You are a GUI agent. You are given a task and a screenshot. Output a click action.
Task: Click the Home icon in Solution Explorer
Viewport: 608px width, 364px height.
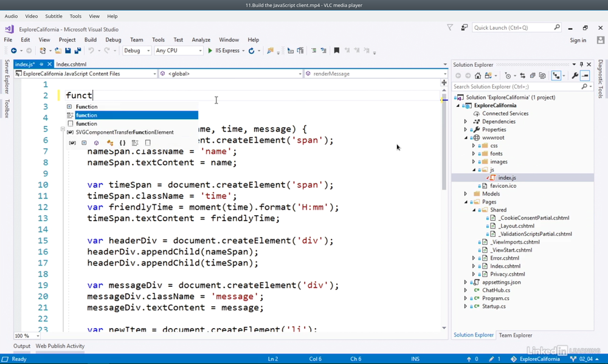click(478, 75)
